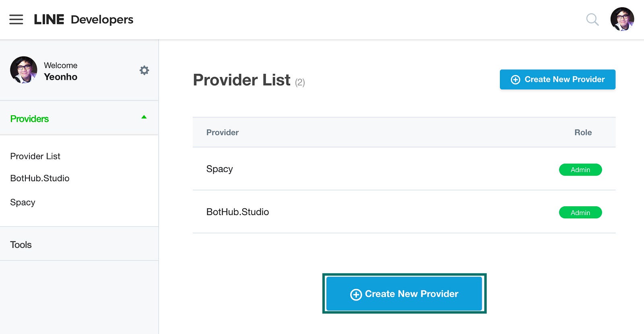Open the hamburger menu icon
The image size is (644, 334).
[x=16, y=19]
